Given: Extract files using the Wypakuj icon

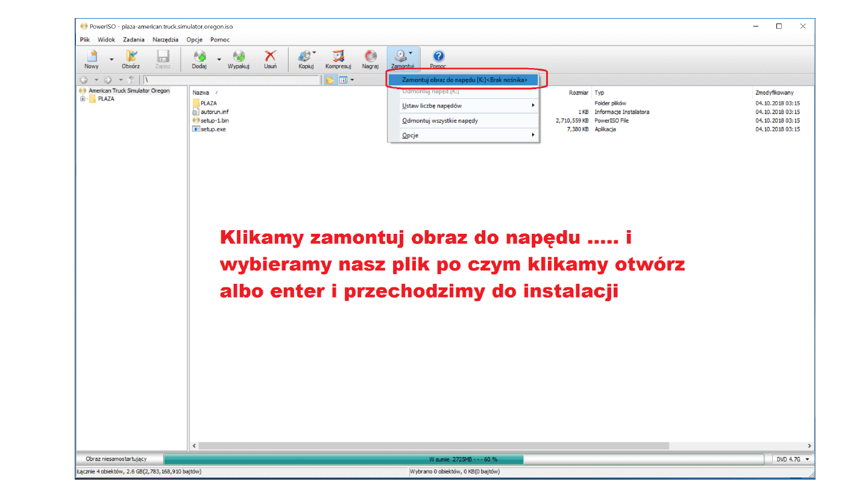Looking at the screenshot, I should [x=239, y=58].
